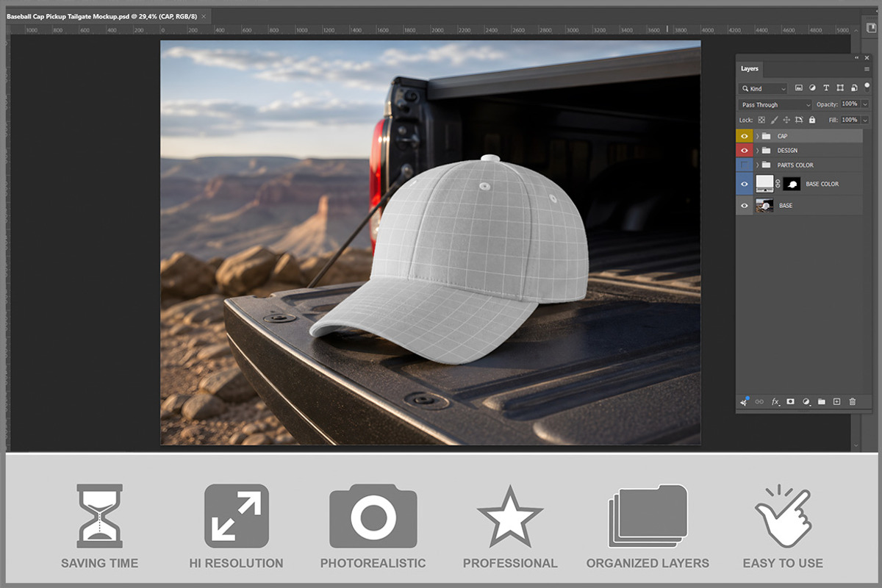Select BASE COLOR layer mask thumbnail
882x588 pixels.
pos(792,184)
